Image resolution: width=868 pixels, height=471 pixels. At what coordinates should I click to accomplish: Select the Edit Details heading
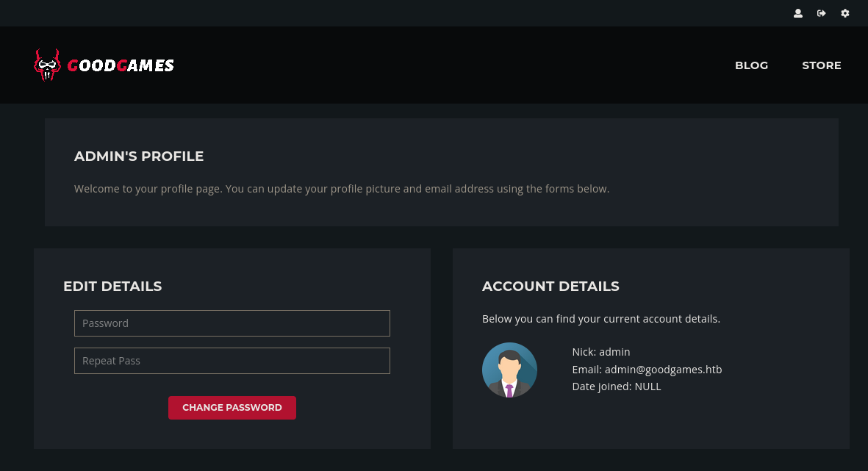112,286
